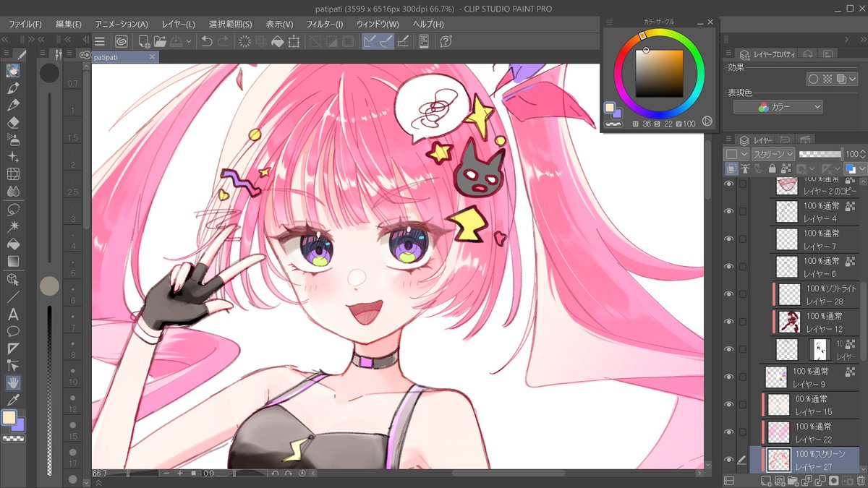Select the Blend droplet tool

[13, 192]
